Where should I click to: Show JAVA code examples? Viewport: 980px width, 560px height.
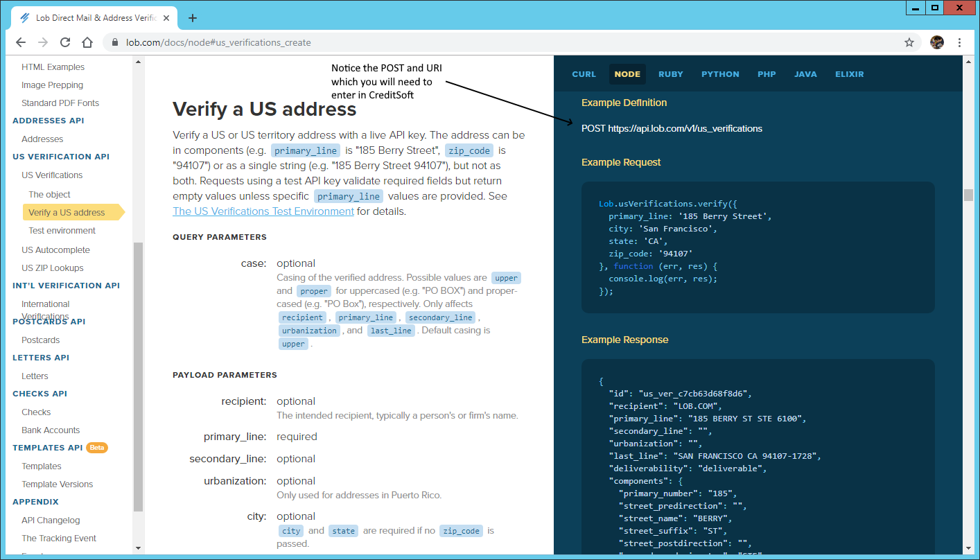tap(805, 74)
